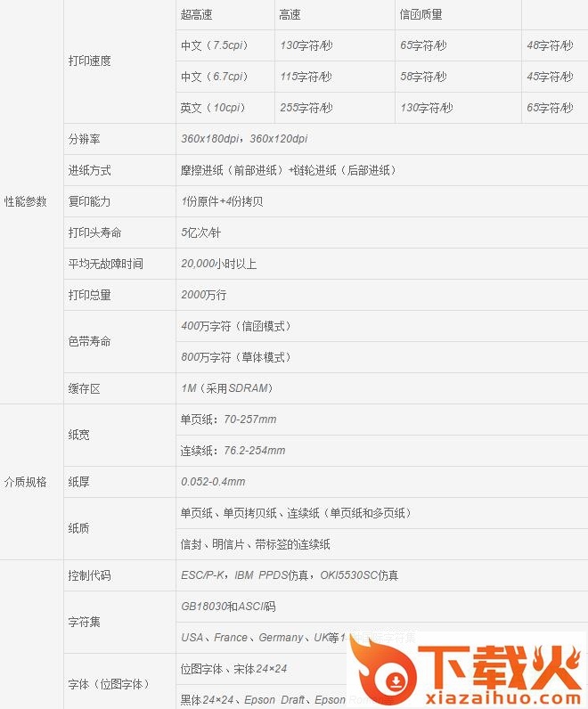Select the 1M（采用SDRAM） value
This screenshot has height=709, width=588.
(227, 388)
